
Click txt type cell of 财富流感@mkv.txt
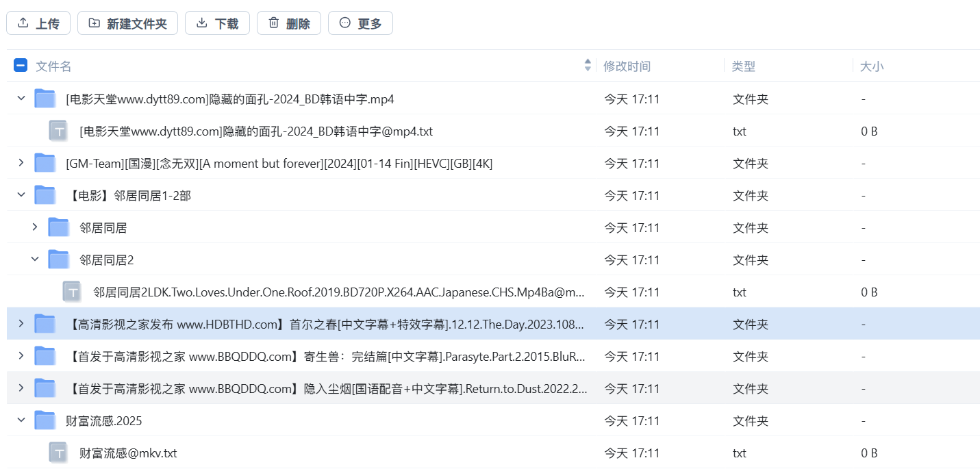[740, 453]
